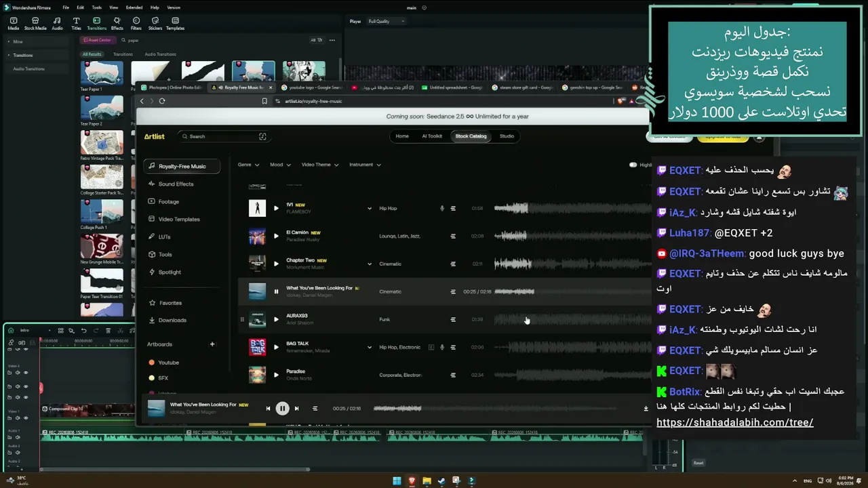Mute the Video 4 track audio
The image size is (868, 488).
click(18, 372)
